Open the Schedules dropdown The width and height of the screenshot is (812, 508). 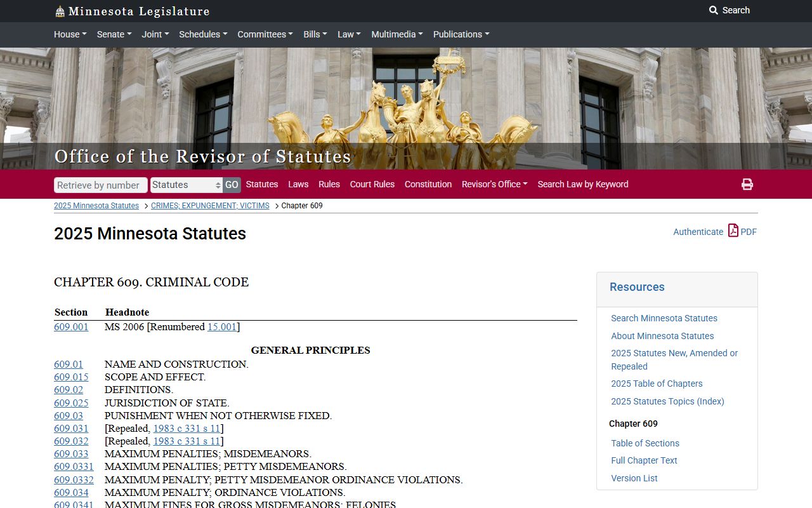(x=203, y=34)
